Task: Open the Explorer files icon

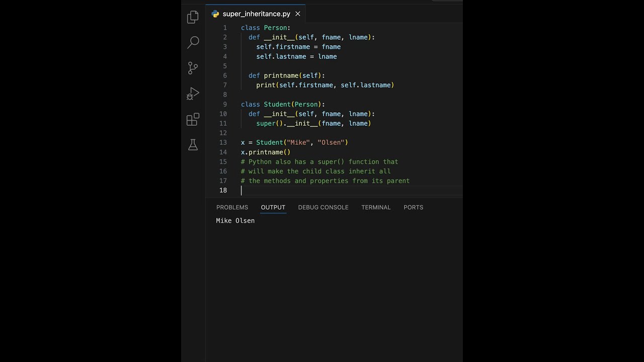Action: click(x=193, y=17)
